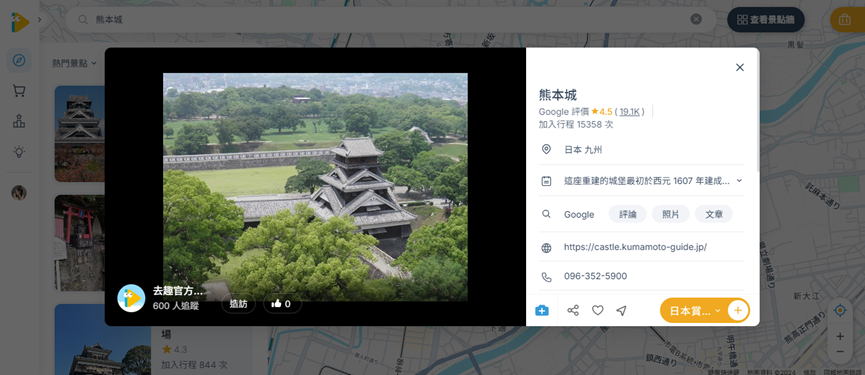Screen dimensions: 865x375
Task: Click the map locate-me target button
Action: (840, 310)
